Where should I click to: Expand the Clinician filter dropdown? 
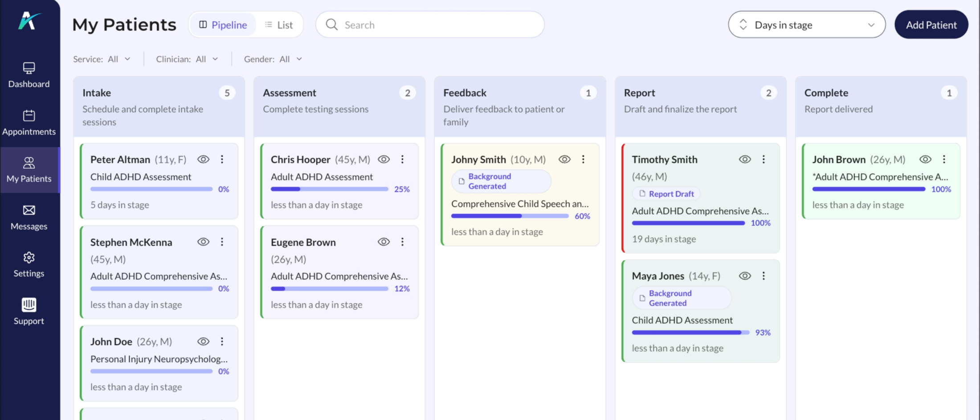point(187,59)
